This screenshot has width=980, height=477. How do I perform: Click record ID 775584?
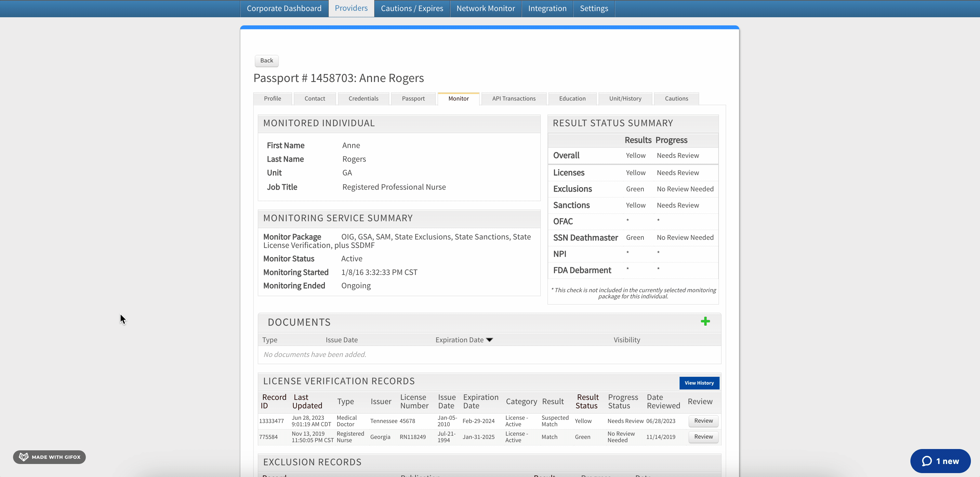[x=268, y=437]
